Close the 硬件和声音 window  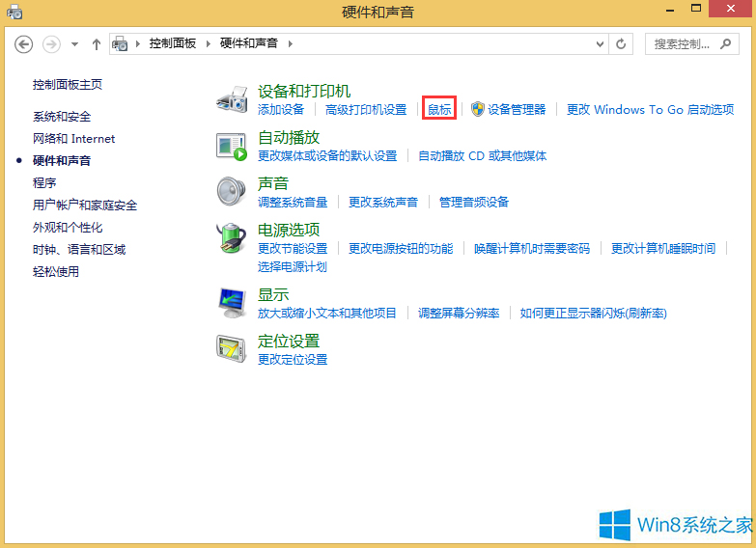pyautogui.click(x=731, y=9)
